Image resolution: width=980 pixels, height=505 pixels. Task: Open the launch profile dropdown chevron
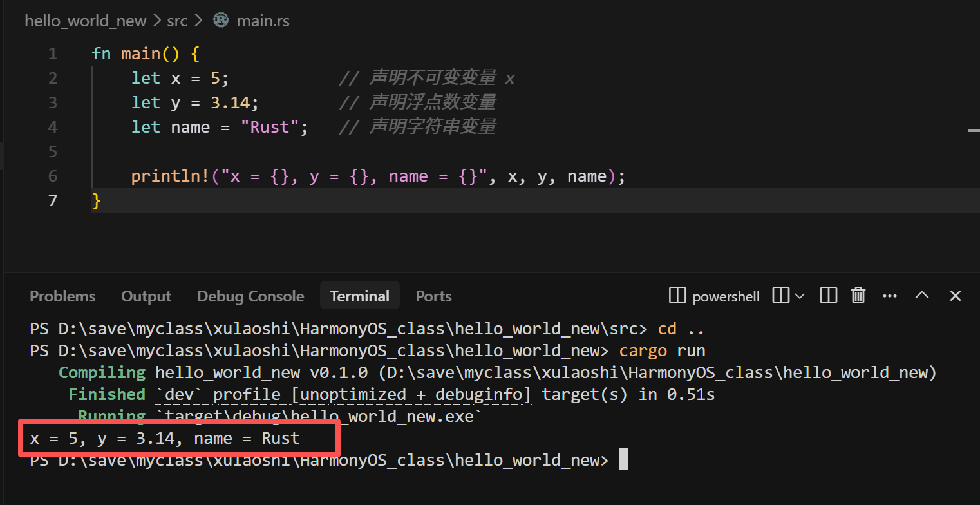coord(800,296)
